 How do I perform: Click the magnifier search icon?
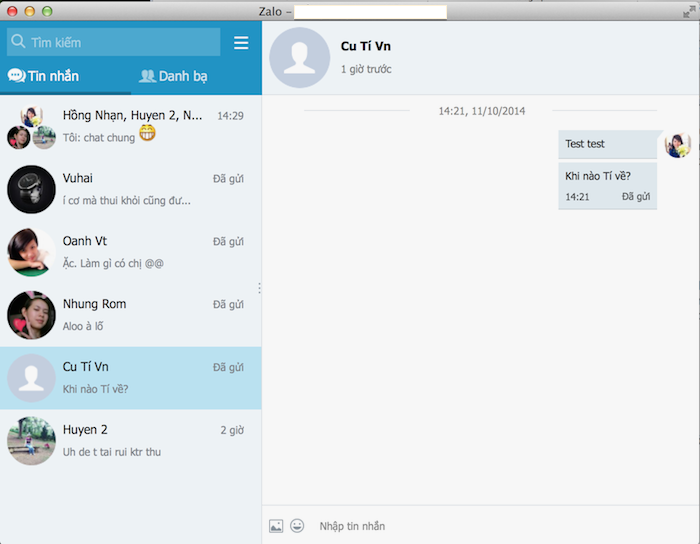[18, 42]
